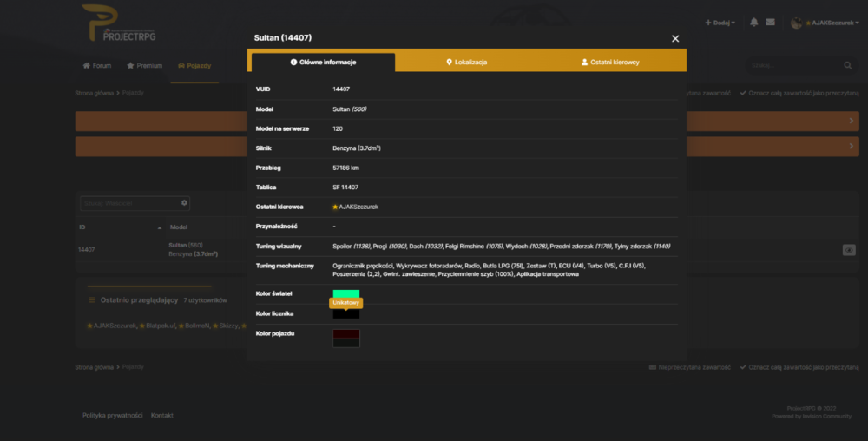Open the Sultan vehicle link in table
Image resolution: width=868 pixels, height=441 pixels.
(x=177, y=245)
